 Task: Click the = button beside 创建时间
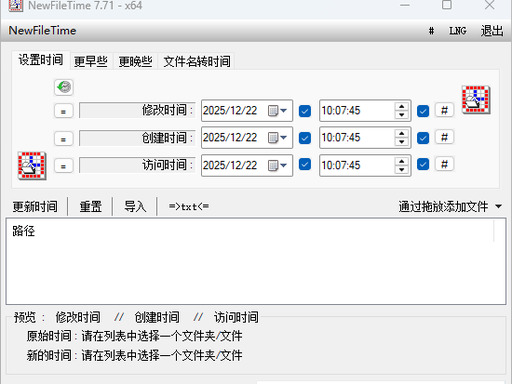[63, 139]
